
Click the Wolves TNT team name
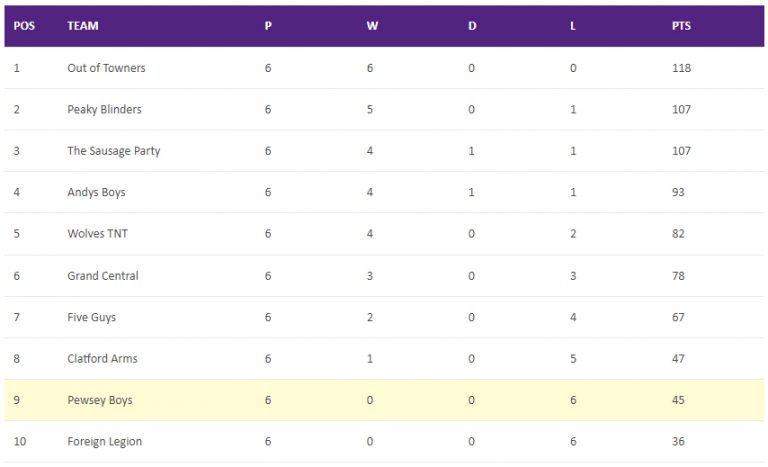click(x=97, y=234)
